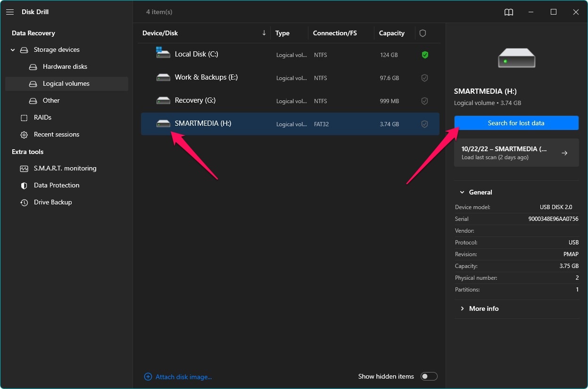Select SMARTMEDIA (H:) row name
Viewport: 588px width, 389px height.
tap(203, 123)
